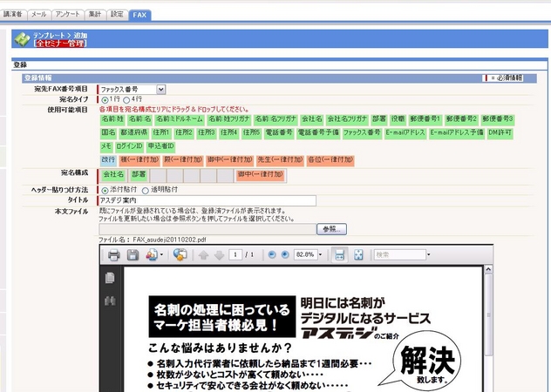The width and height of the screenshot is (551, 392).
Task: Click the green ファックス番号 chip in 使用可能項目
Action: 362,133
